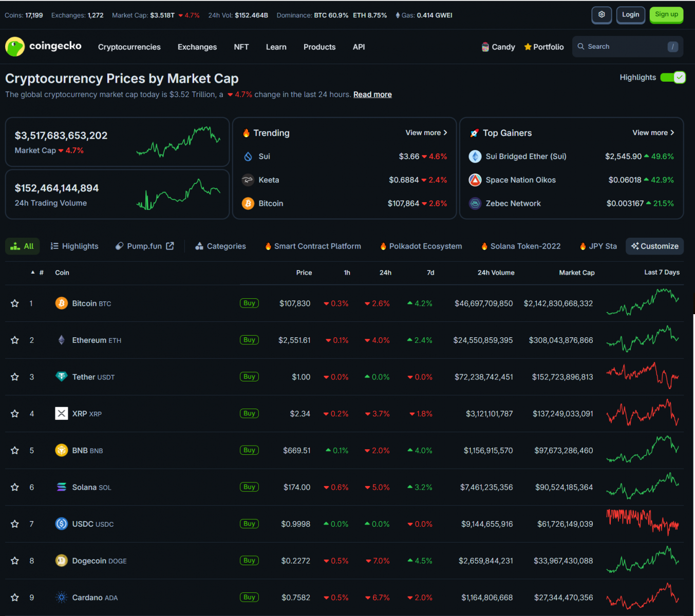Open settings via the gear icon
Image resolution: width=695 pixels, height=616 pixels.
[x=602, y=15]
